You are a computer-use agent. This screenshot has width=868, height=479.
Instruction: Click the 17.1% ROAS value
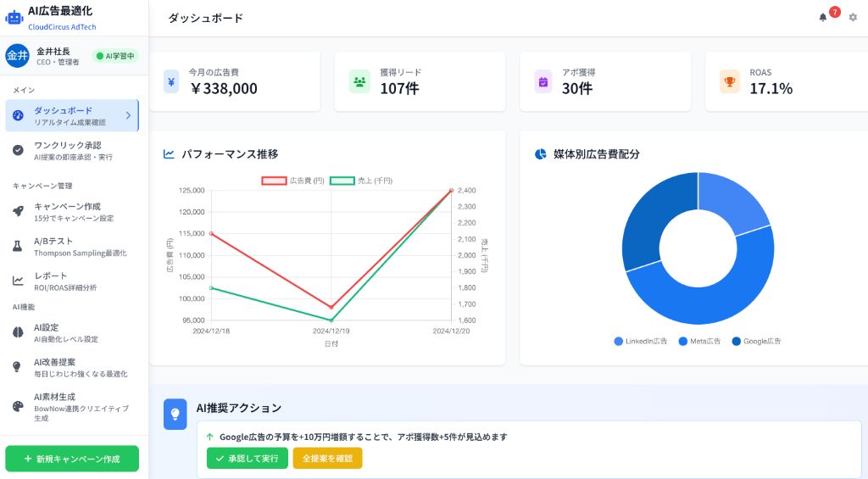[x=771, y=89]
